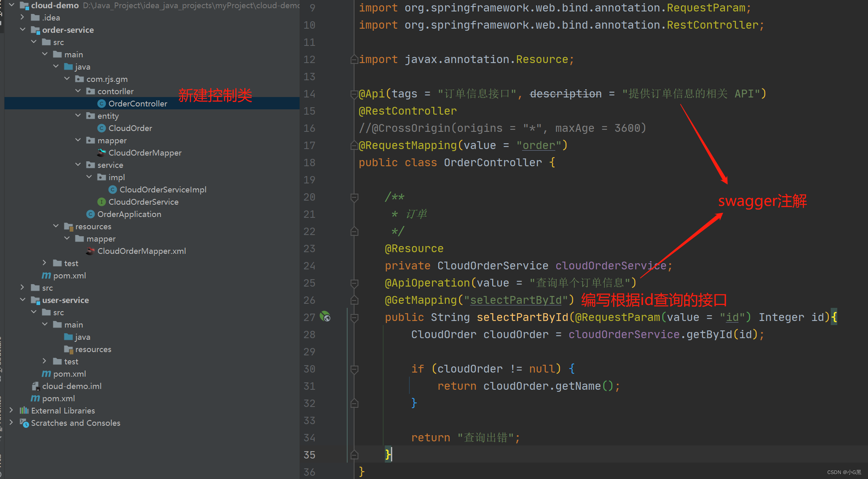Click the Scratches and Consoles icon
868x479 pixels.
click(24, 423)
